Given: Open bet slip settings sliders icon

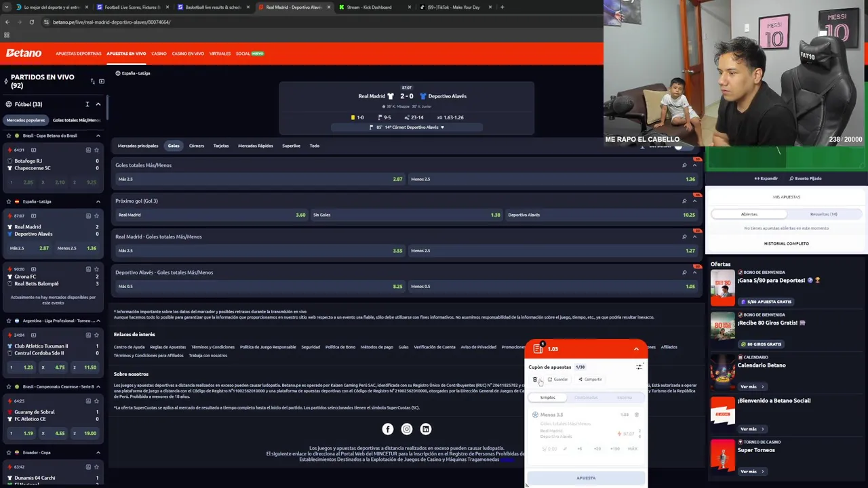Looking at the screenshot, I should [639, 367].
